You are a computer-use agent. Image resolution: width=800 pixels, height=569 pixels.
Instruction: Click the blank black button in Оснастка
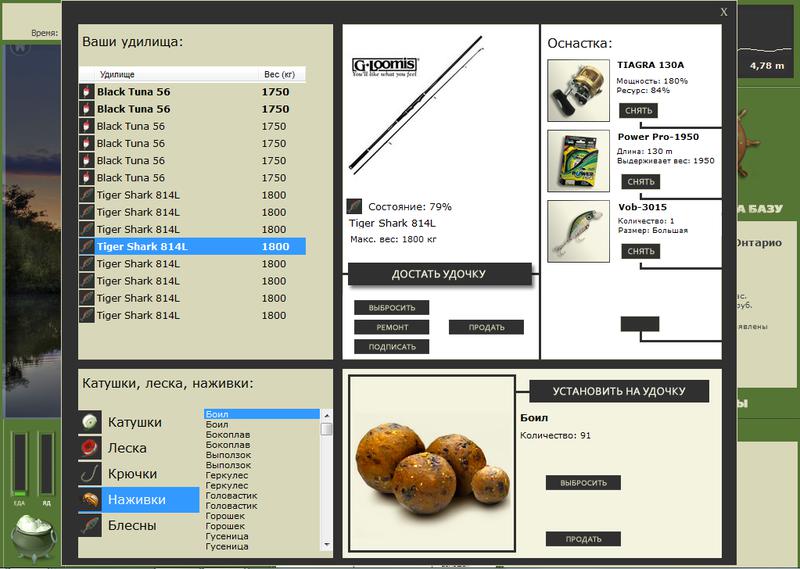coord(640,324)
